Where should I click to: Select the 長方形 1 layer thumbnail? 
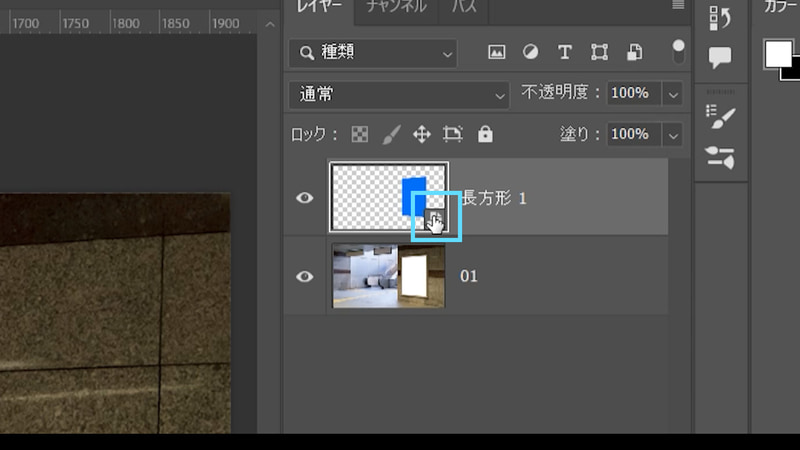pyautogui.click(x=389, y=197)
